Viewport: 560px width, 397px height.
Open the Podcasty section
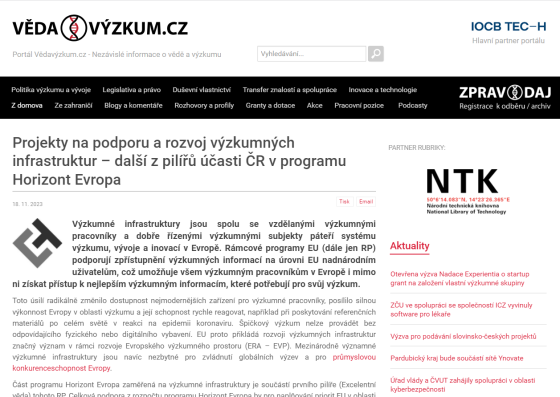412,105
